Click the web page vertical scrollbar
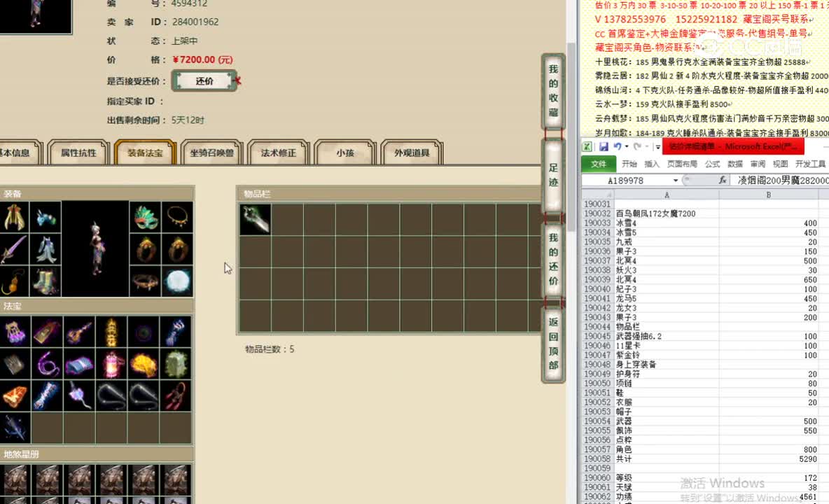Screen dimensions: 829x504 click(571, 137)
